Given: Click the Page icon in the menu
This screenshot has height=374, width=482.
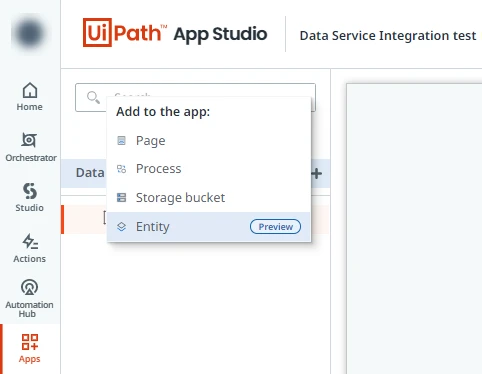Looking at the screenshot, I should point(121,141).
